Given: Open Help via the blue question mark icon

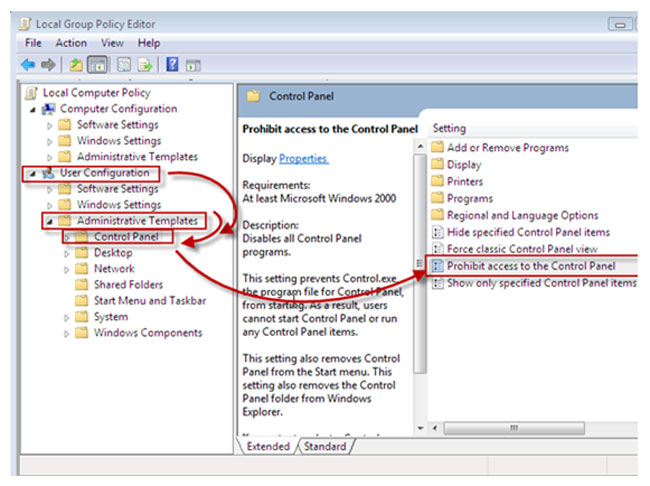Looking at the screenshot, I should click(x=172, y=65).
